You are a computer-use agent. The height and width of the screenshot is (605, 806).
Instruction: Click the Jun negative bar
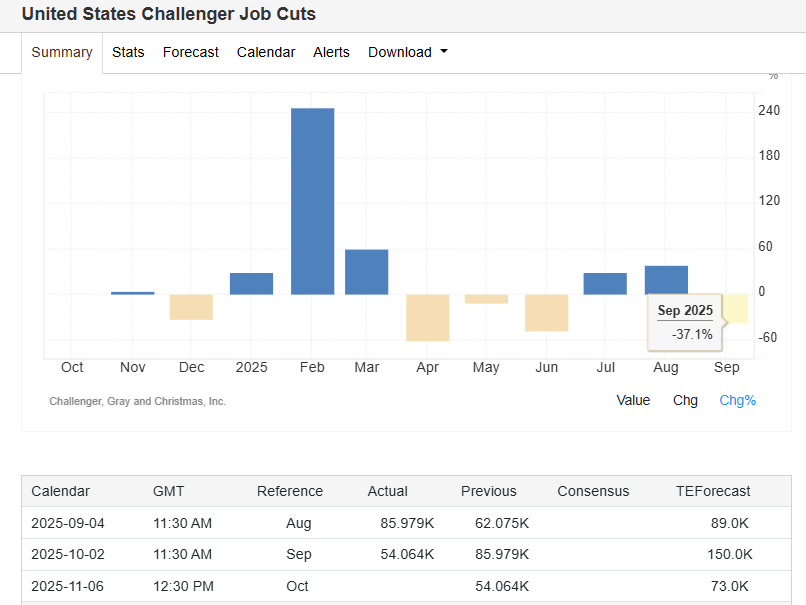546,312
